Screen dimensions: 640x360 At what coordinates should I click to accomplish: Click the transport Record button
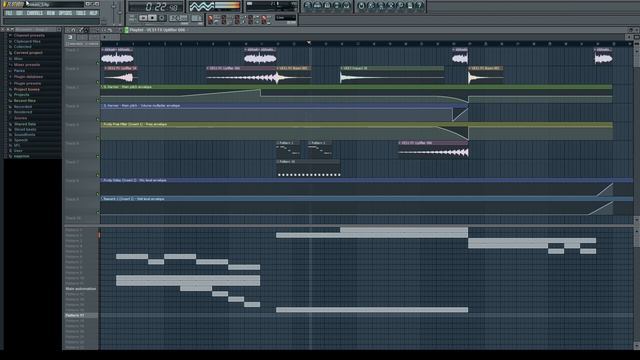162,18
